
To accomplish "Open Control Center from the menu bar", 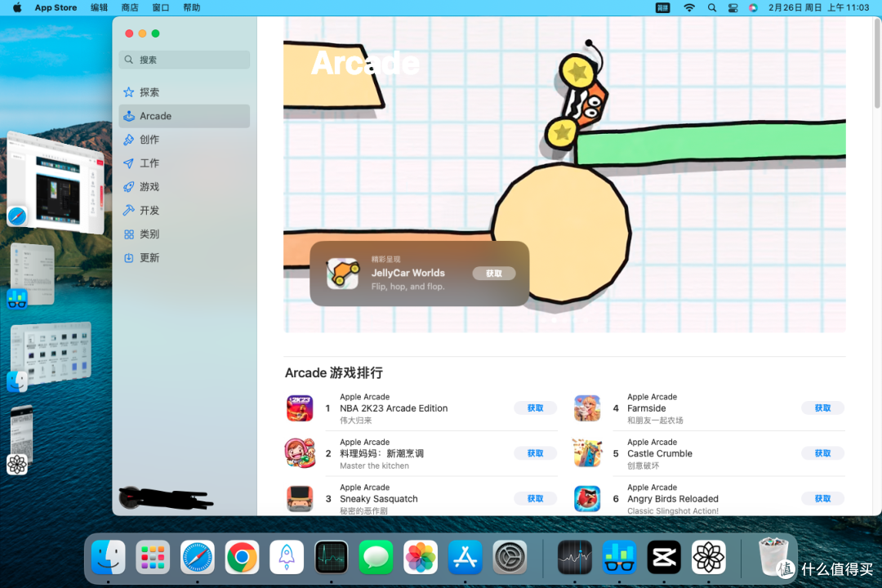I will coord(733,8).
